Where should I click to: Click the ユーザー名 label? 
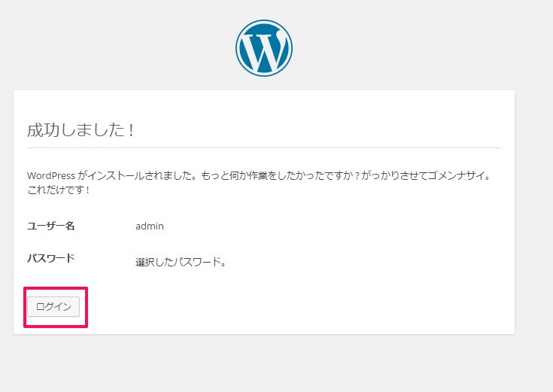(x=51, y=226)
